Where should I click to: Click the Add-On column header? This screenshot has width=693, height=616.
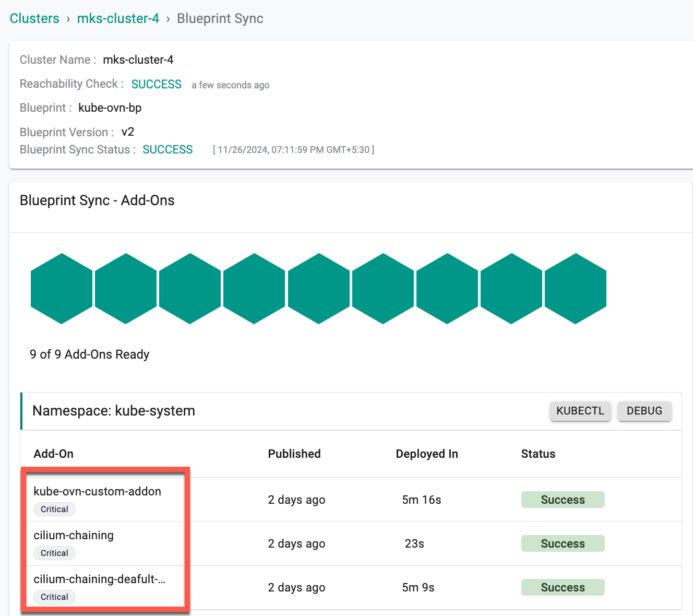[x=53, y=454]
